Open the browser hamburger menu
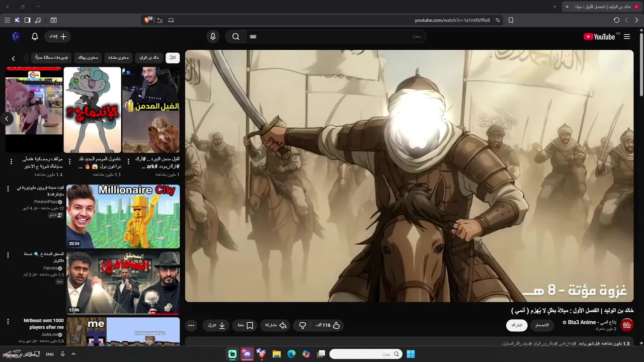Viewport: 644px width, 362px height. point(7,20)
